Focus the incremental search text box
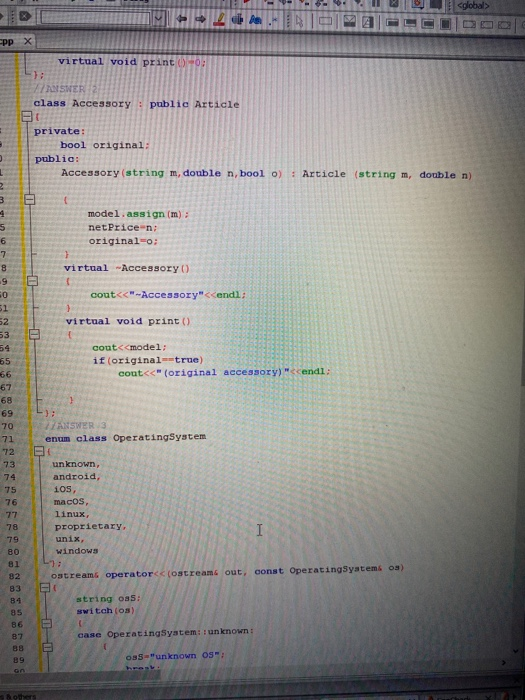Image resolution: width=525 pixels, height=700 pixels. click(x=96, y=18)
